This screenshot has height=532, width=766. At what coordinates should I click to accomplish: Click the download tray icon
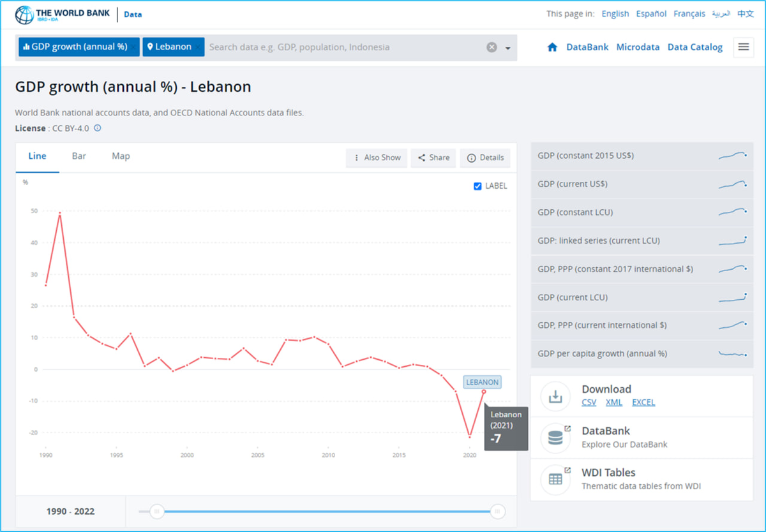coord(555,397)
